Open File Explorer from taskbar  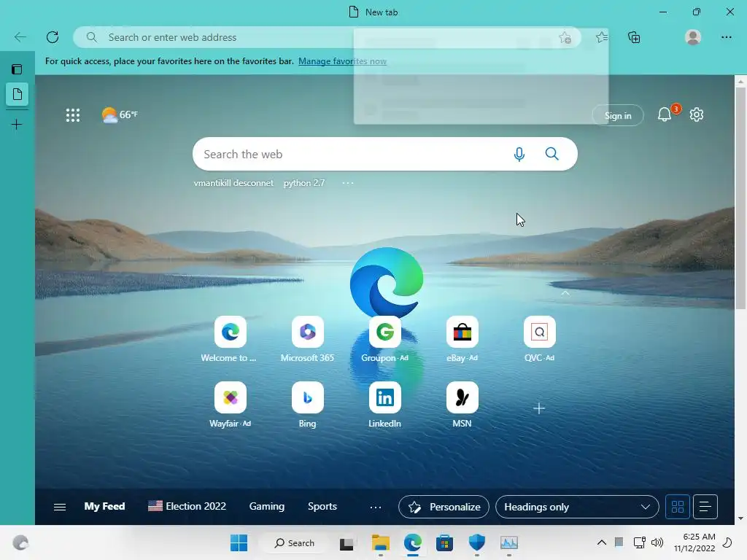tap(380, 542)
